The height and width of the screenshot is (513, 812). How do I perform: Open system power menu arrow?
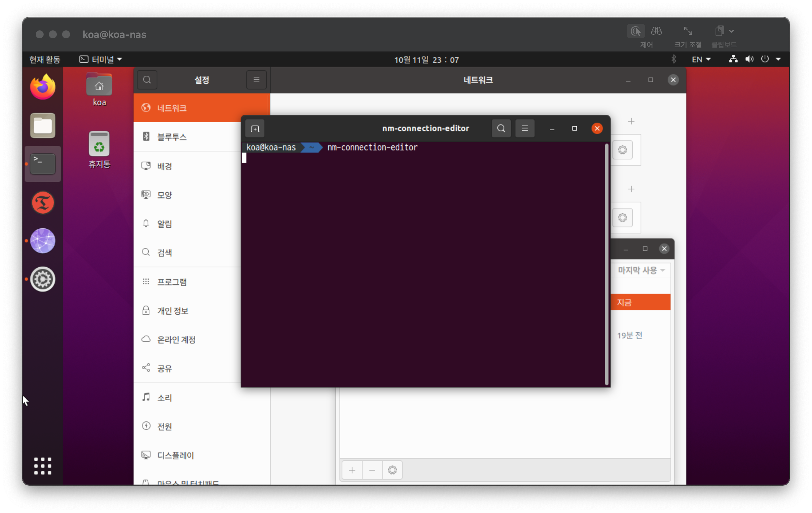pyautogui.click(x=778, y=59)
